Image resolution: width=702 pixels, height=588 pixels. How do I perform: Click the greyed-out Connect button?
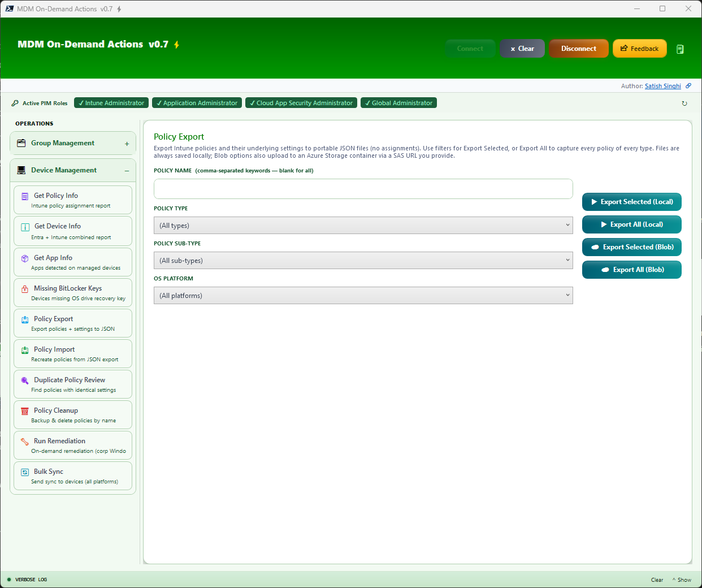[x=470, y=49]
